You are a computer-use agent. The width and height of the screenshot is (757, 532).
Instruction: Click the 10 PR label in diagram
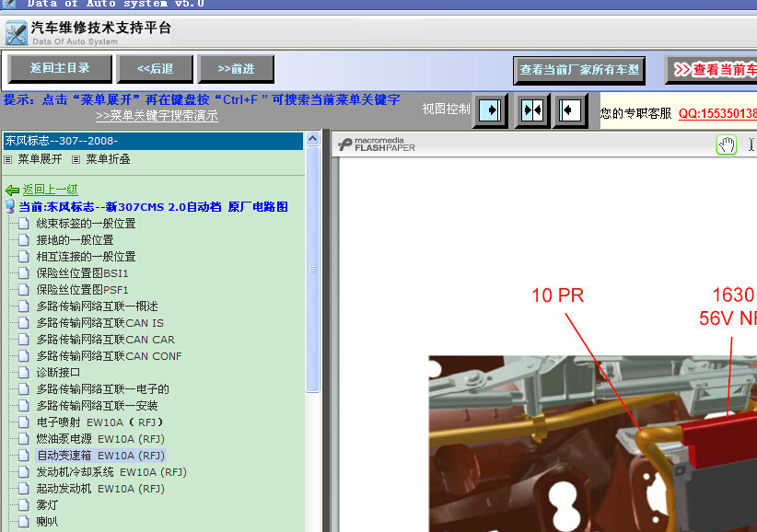tap(557, 295)
